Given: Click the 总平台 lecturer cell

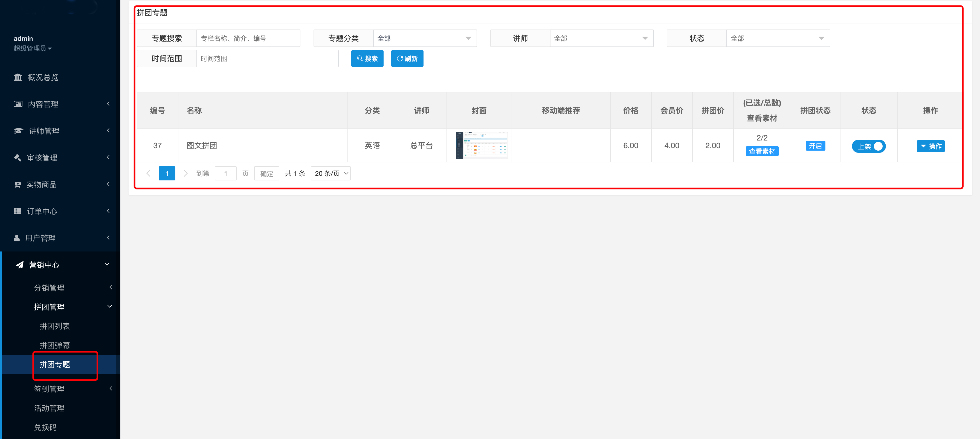Looking at the screenshot, I should tap(422, 146).
